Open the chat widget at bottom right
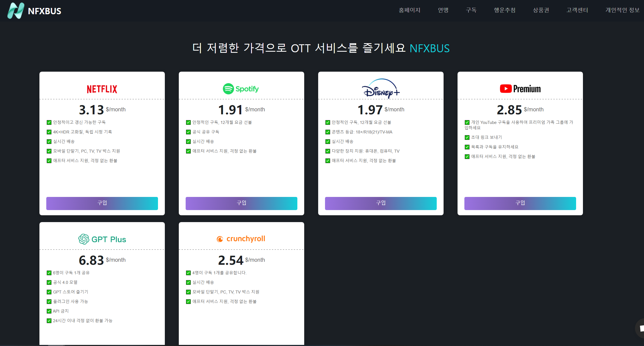This screenshot has width=644, height=346. (640, 328)
